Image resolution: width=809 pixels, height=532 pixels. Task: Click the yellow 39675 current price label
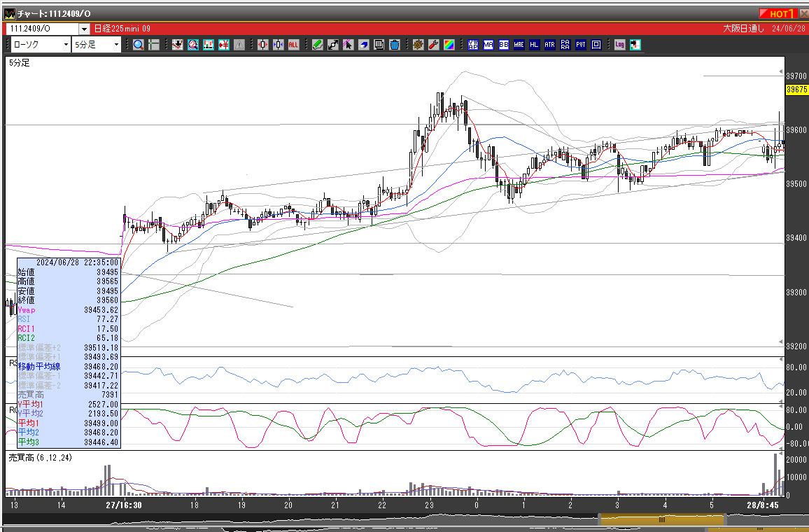[x=796, y=90]
